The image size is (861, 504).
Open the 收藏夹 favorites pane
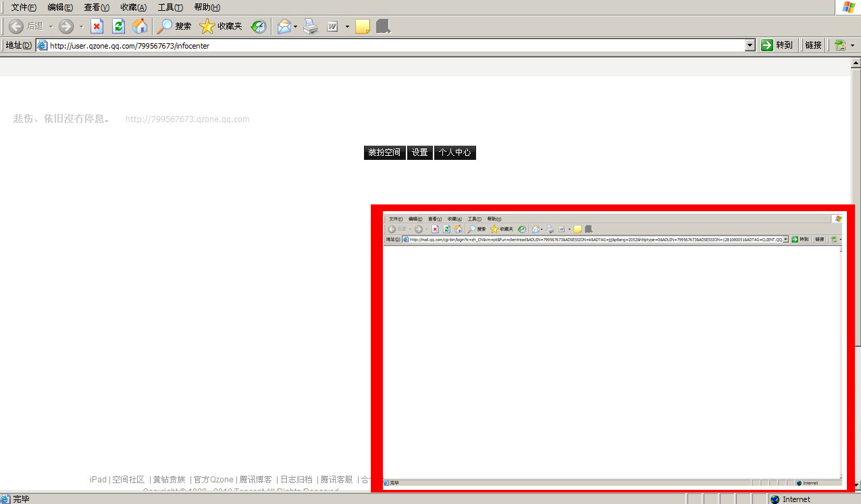coord(221,26)
